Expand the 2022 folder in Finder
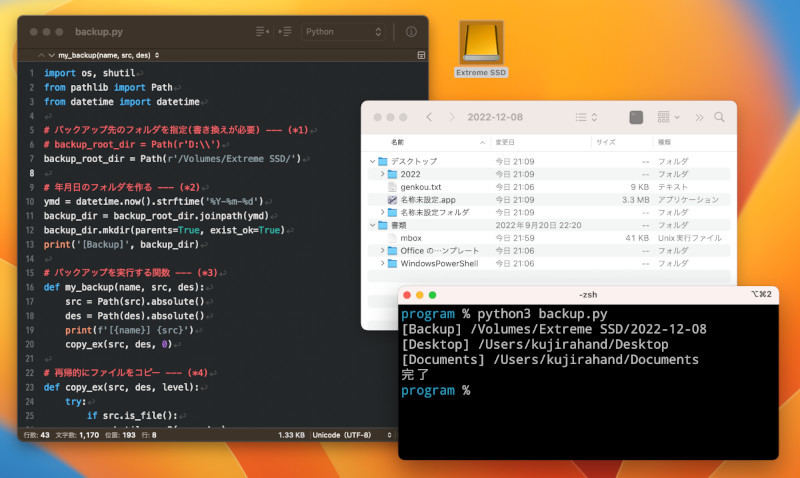Image resolution: width=800 pixels, height=478 pixels. coord(382,174)
